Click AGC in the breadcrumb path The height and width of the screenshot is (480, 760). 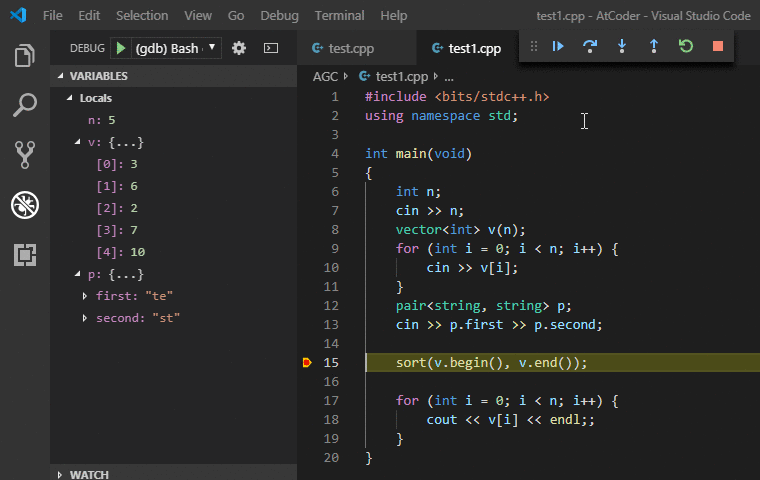(325, 76)
